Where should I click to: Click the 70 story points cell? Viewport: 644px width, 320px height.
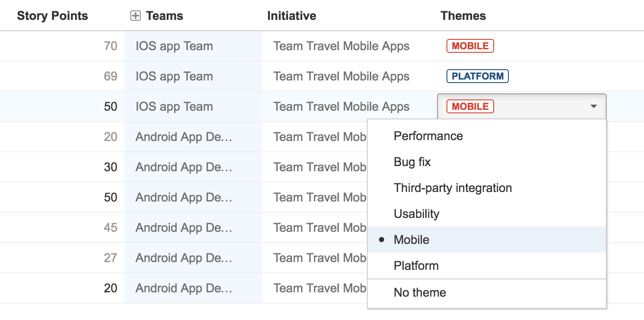pos(110,46)
